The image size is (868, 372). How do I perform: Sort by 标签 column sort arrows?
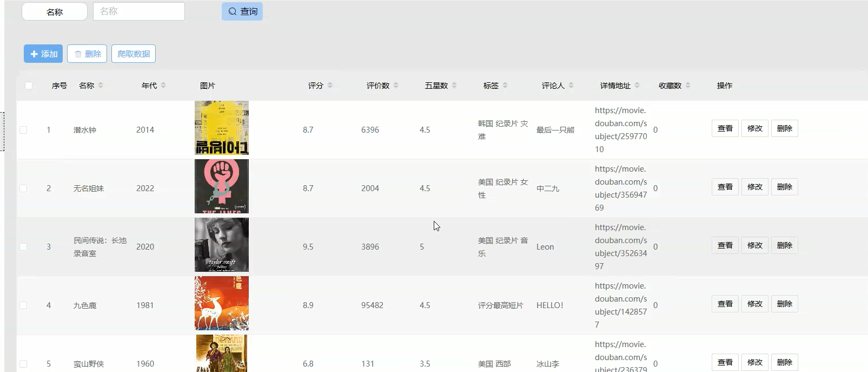tap(505, 86)
